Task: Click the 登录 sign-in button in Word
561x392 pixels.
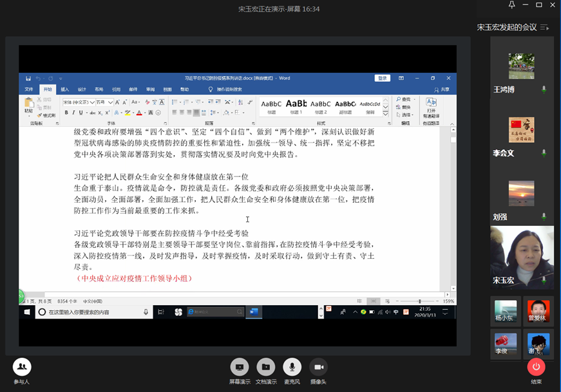Action: 383,78
